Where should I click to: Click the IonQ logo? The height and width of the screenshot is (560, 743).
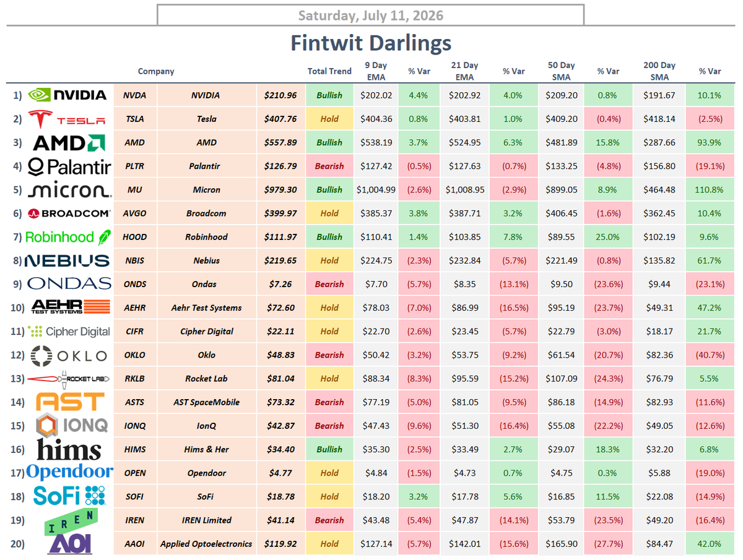pyautogui.click(x=71, y=426)
